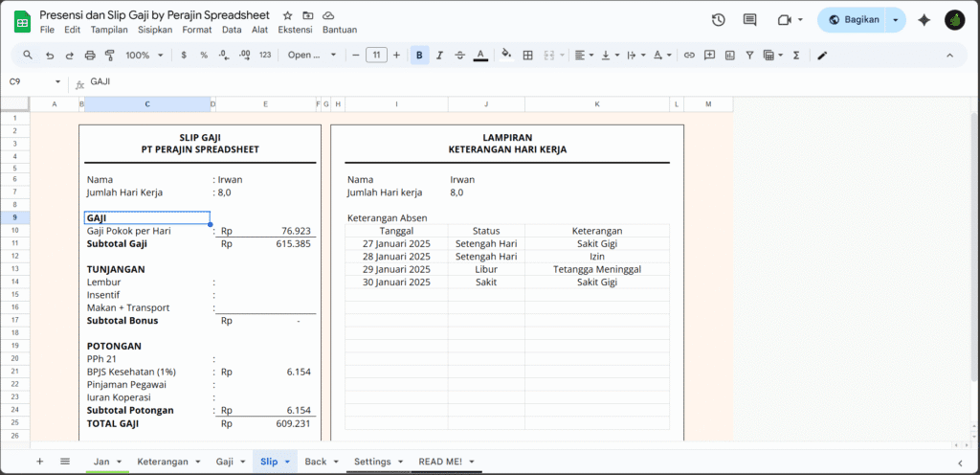980x475 pixels.
Task: Open the Gemini sparkle assistant
Action: pyautogui.click(x=924, y=20)
